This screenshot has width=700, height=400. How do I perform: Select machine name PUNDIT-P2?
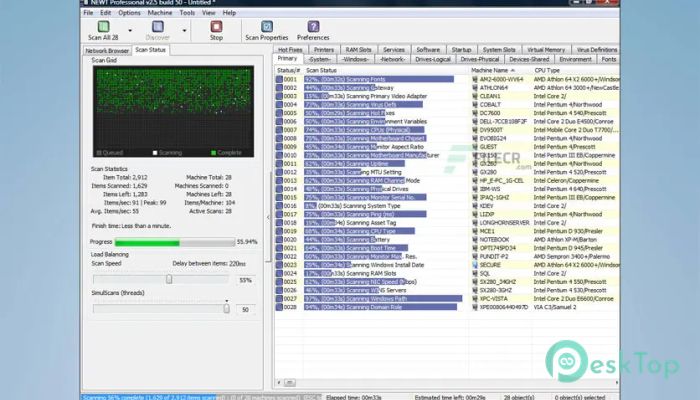click(494, 256)
